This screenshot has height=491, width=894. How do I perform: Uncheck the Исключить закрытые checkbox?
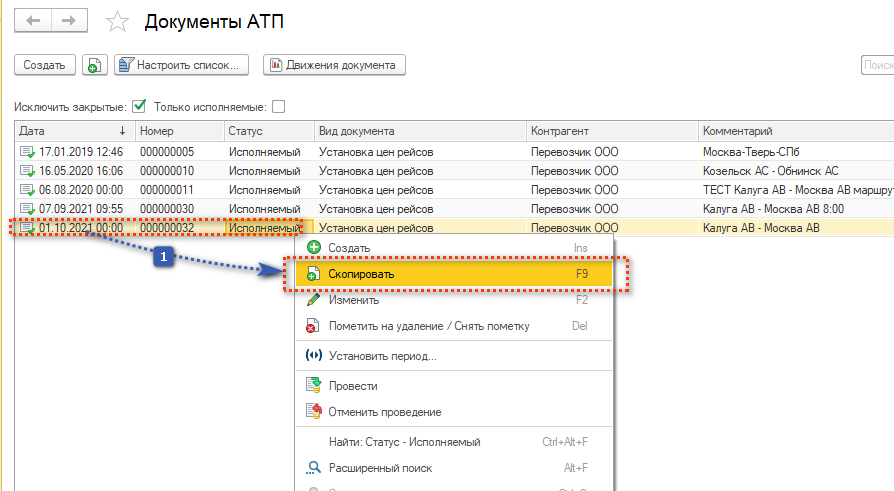click(x=139, y=107)
